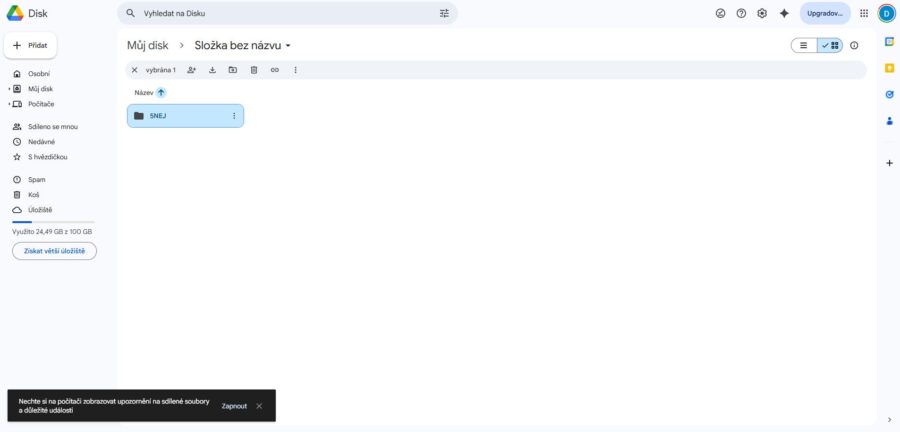Open the Google apps grid
Image resolution: width=900 pixels, height=432 pixels.
coord(864,13)
